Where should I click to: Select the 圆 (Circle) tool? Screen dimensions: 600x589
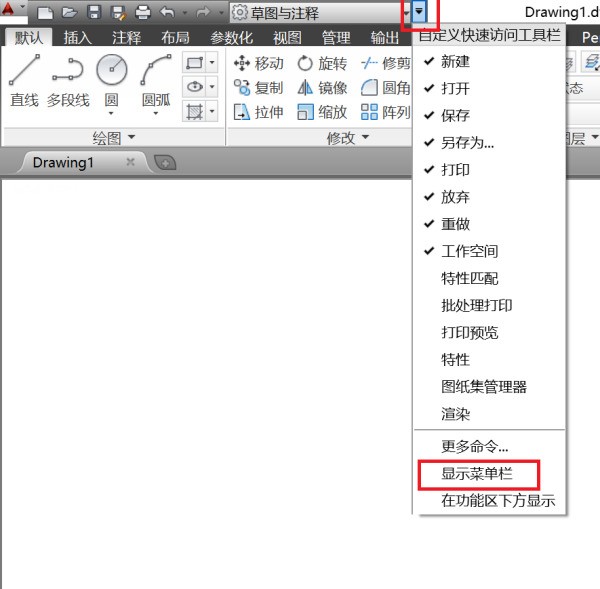[111, 81]
